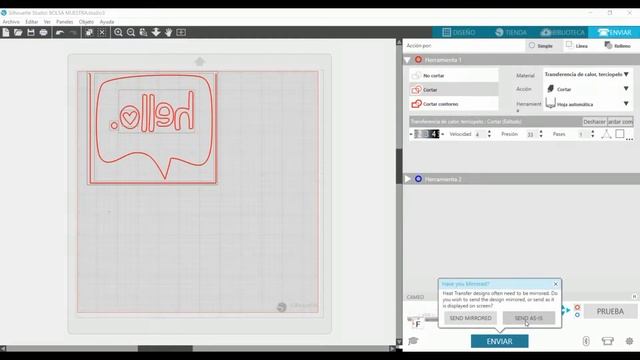The width and height of the screenshot is (640, 360).
Task: Zoom in on the cutting mat
Action: [x=118, y=33]
